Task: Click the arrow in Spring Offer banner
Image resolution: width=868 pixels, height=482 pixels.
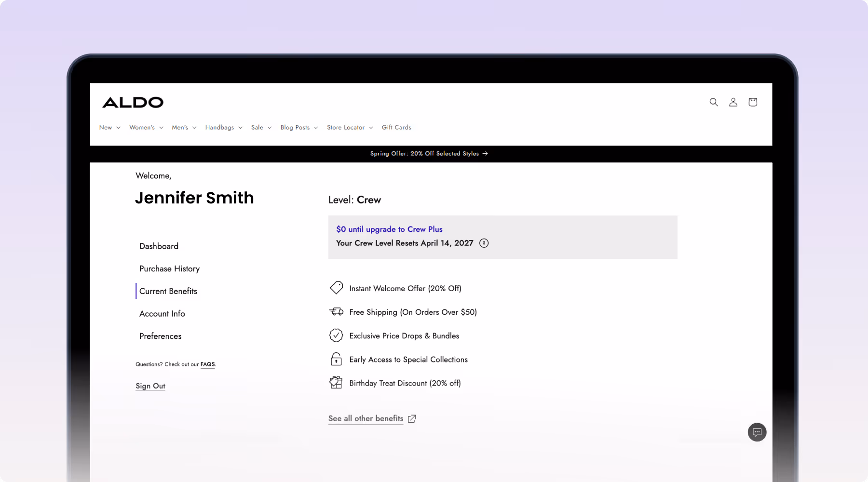Action: coord(485,154)
